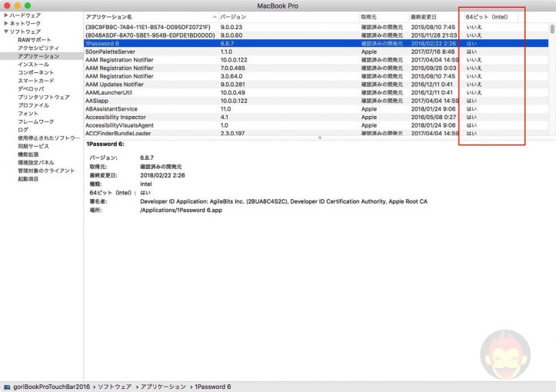Select the ACCFinderBundleLoader row
Viewport: 556px width, 392px height.
316,133
